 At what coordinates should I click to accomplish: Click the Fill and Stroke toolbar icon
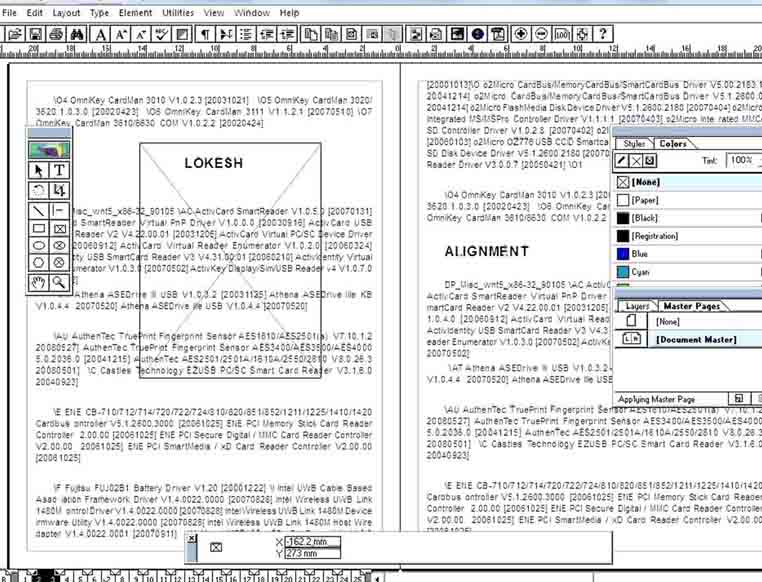coord(182,34)
